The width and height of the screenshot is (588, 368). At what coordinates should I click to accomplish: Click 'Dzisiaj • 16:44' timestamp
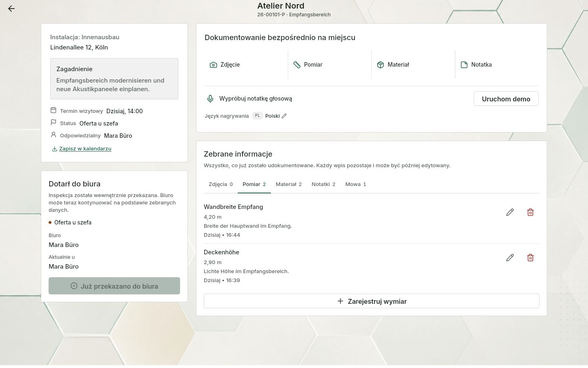(222, 235)
